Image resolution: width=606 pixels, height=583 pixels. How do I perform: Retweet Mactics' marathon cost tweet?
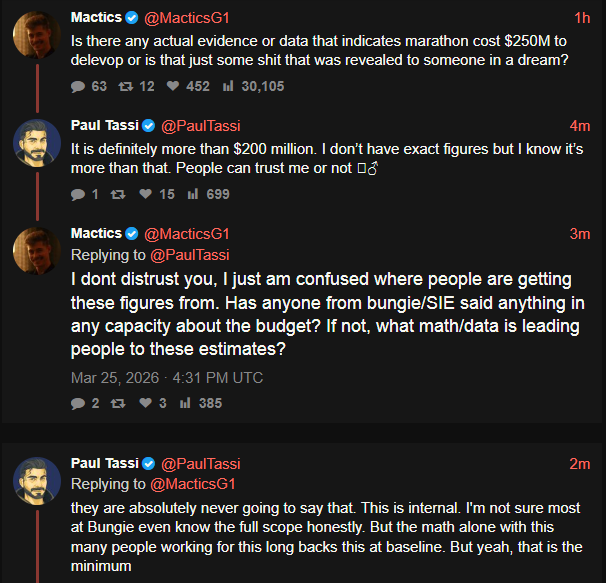coord(125,87)
